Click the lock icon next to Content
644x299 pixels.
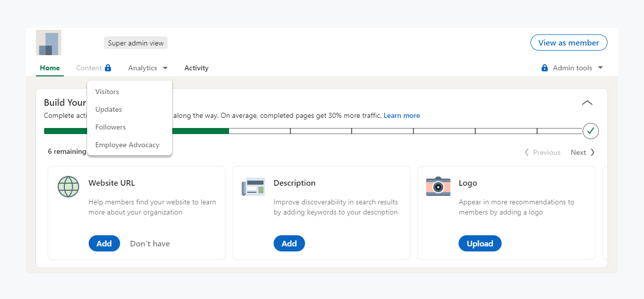[107, 68]
